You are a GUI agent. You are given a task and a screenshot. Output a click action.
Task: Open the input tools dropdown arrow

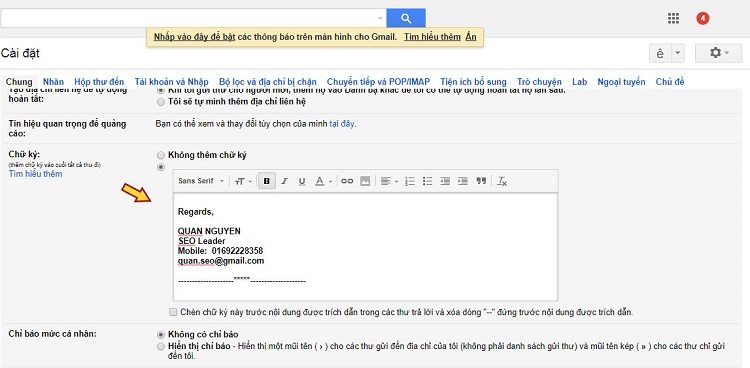tap(678, 53)
